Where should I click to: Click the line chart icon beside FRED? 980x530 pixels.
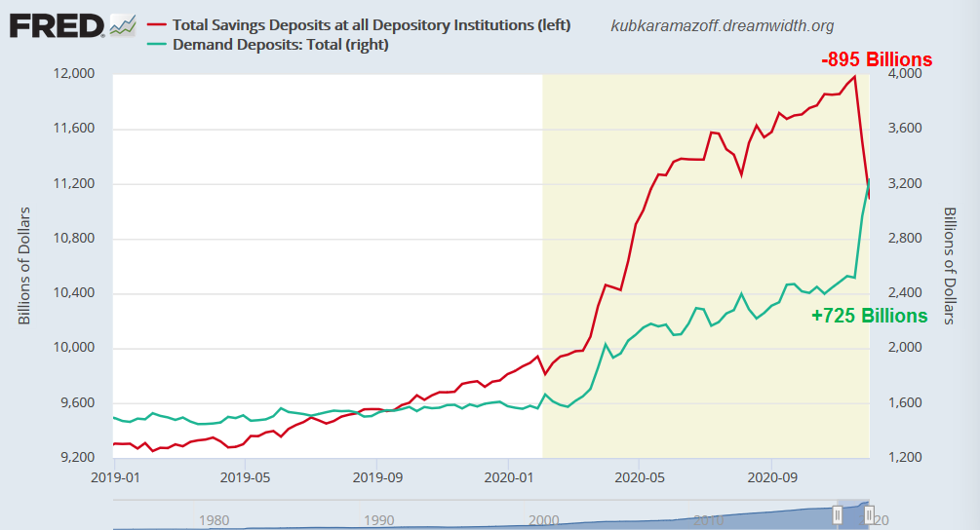123,26
